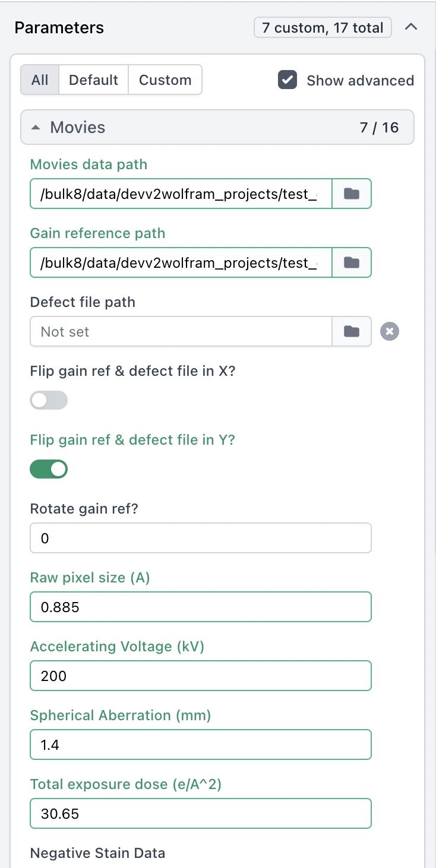Click the Defect file path input
The width and height of the screenshot is (436, 868).
coord(181,331)
